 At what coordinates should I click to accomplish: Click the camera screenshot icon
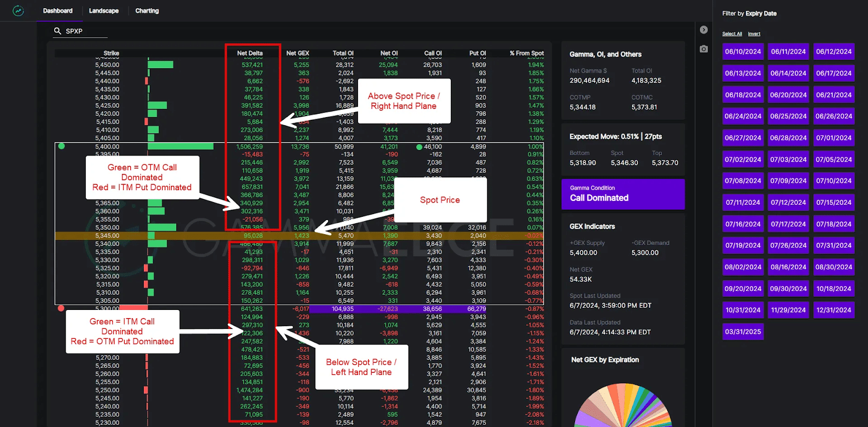(704, 49)
